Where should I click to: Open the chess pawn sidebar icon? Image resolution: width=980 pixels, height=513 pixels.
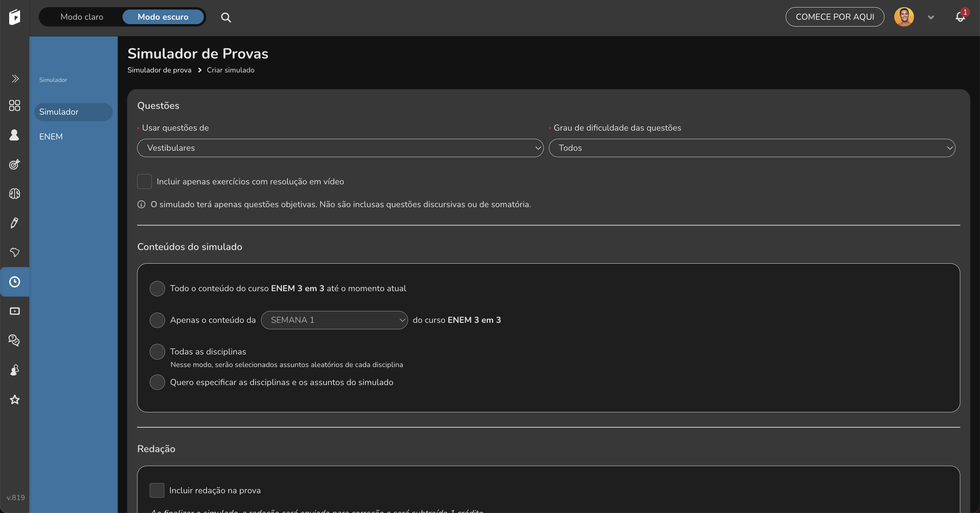point(14,370)
